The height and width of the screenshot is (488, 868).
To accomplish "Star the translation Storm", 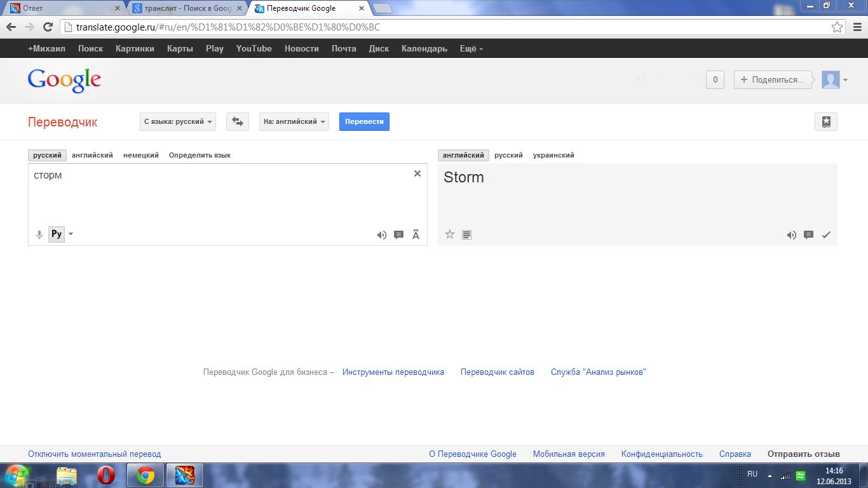I will tap(450, 234).
